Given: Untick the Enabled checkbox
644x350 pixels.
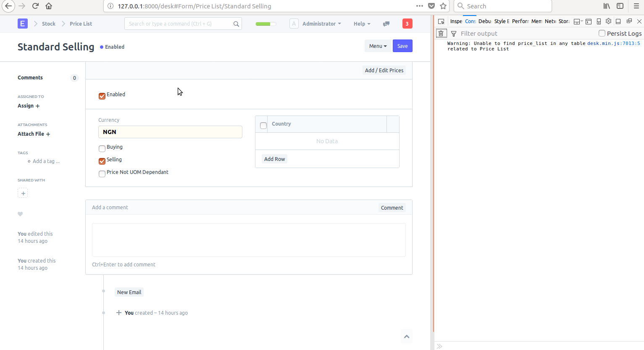Looking at the screenshot, I should (102, 96).
